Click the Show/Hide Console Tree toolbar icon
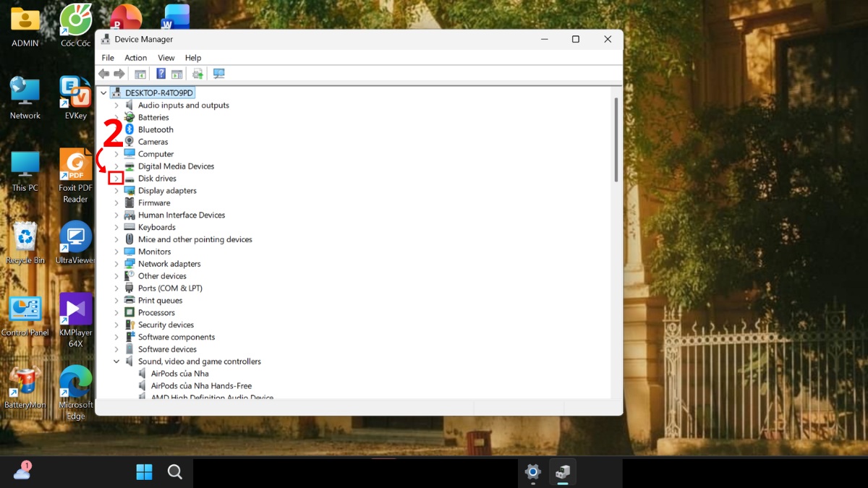 pos(140,74)
